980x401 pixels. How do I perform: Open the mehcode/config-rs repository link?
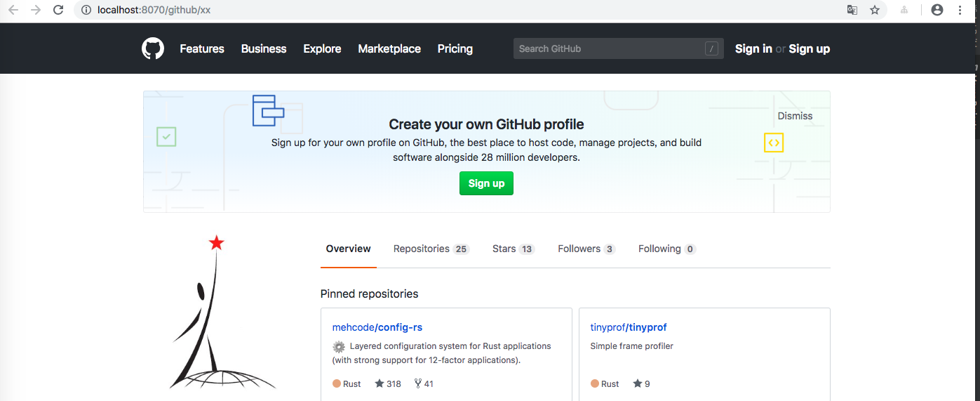pyautogui.click(x=377, y=327)
